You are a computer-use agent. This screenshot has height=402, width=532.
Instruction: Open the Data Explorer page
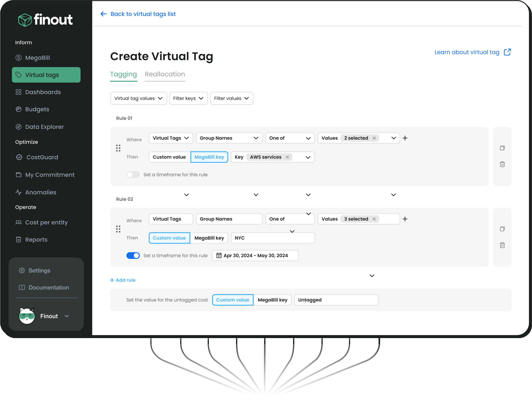pos(44,126)
